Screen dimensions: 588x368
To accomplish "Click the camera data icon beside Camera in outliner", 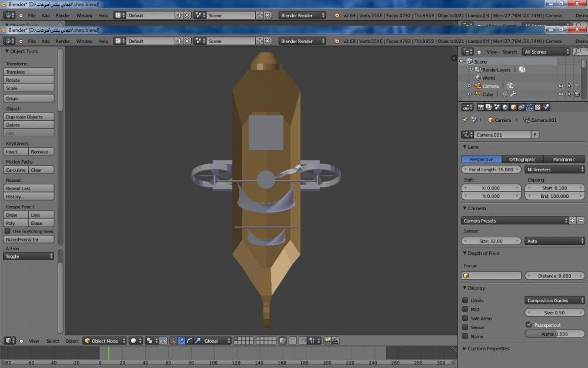I will click(x=510, y=86).
